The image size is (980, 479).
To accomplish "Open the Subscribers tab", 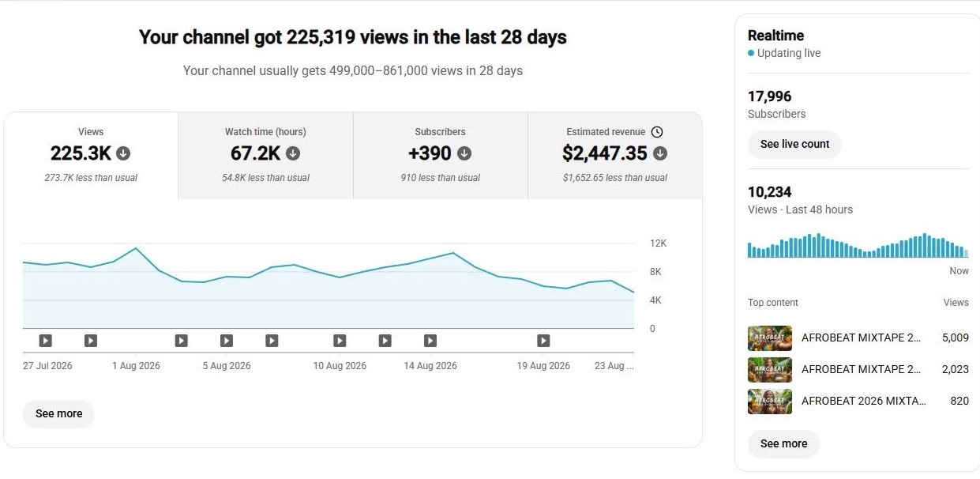I will 440,156.
